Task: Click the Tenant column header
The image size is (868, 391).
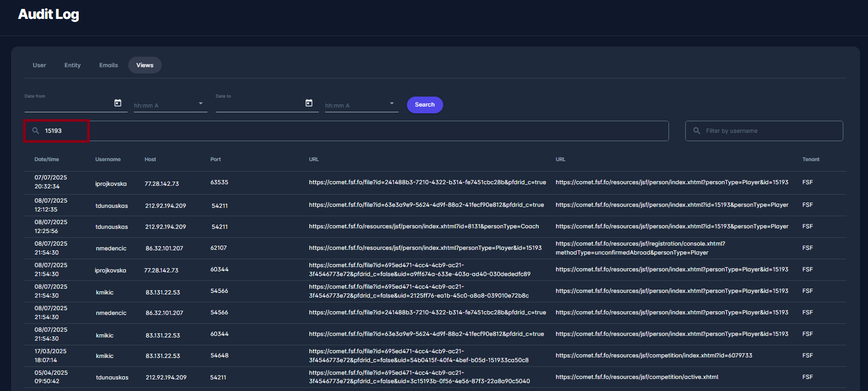Action: click(811, 160)
